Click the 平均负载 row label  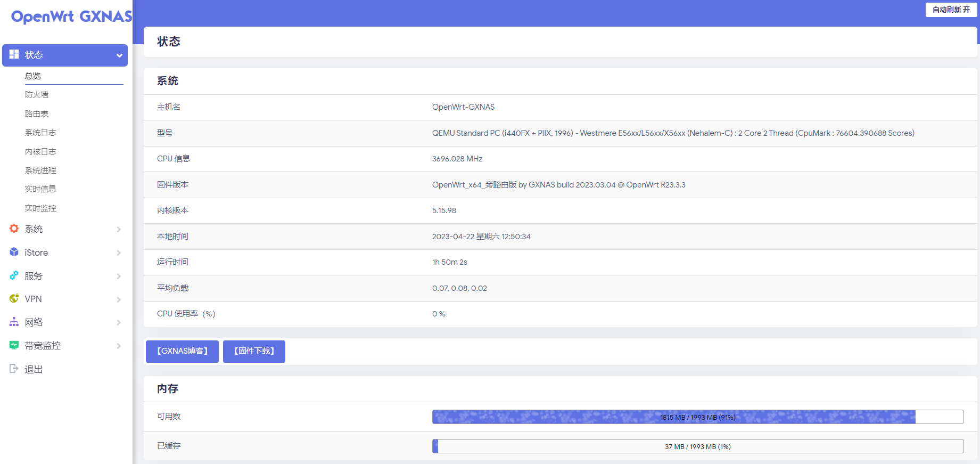(172, 288)
